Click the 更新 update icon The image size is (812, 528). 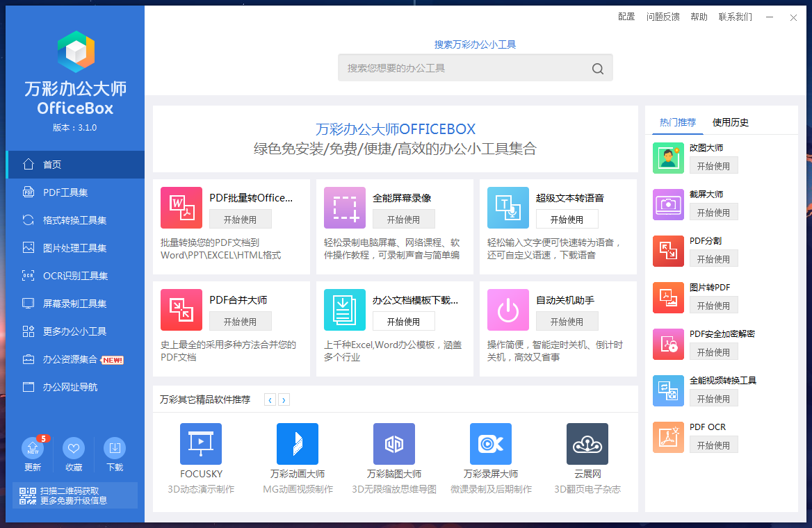click(x=33, y=448)
